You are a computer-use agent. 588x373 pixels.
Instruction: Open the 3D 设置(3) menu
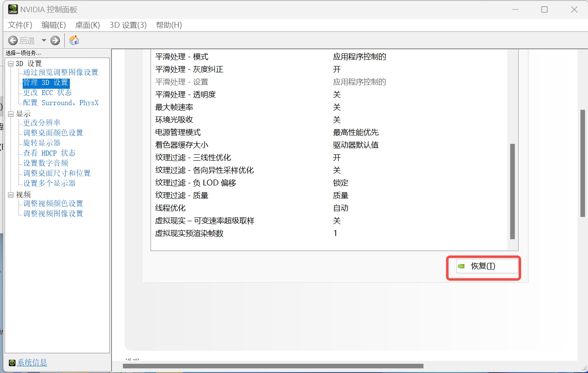point(128,25)
